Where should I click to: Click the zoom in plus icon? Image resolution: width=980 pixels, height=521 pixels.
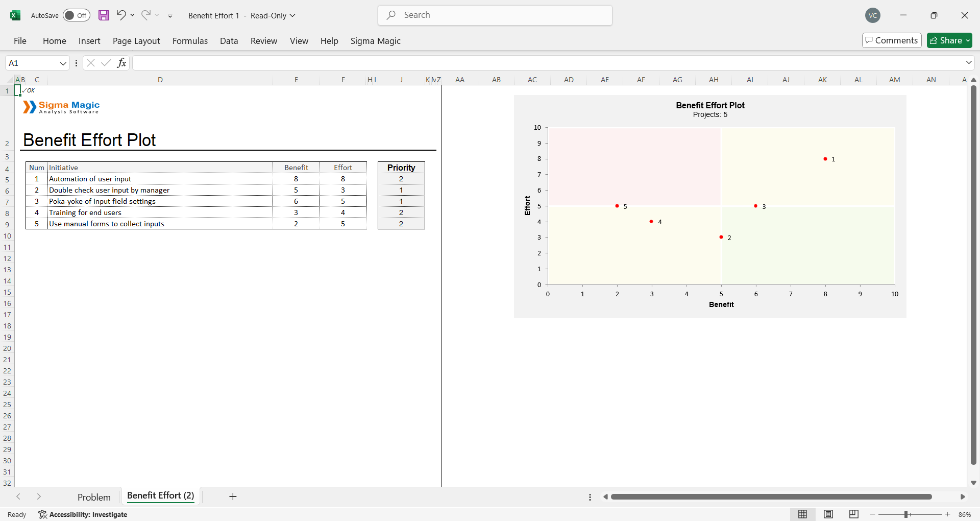pyautogui.click(x=948, y=514)
